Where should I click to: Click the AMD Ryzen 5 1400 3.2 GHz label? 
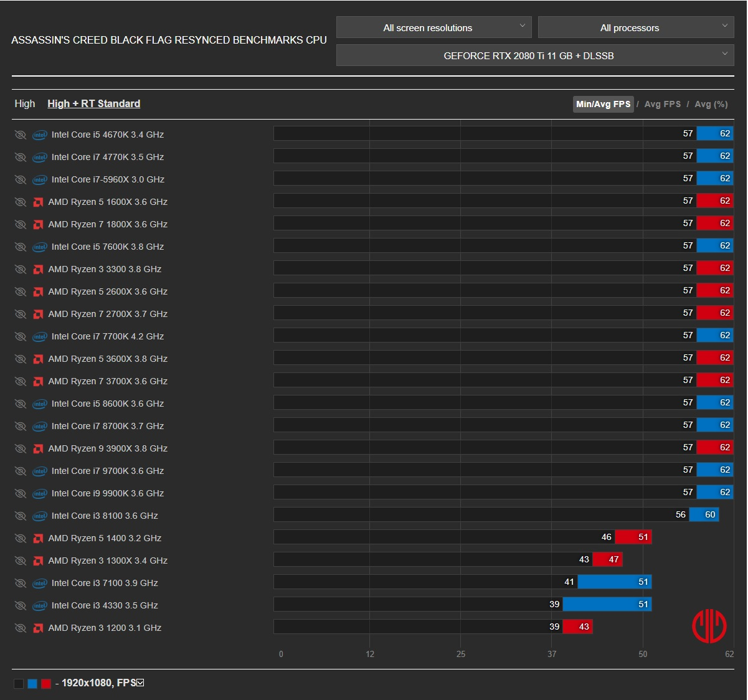(x=105, y=538)
